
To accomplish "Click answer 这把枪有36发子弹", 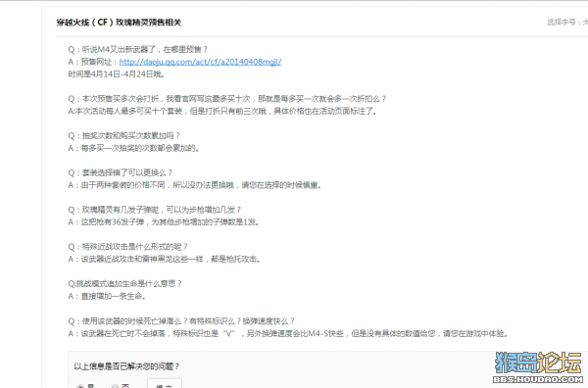I will point(164,222).
